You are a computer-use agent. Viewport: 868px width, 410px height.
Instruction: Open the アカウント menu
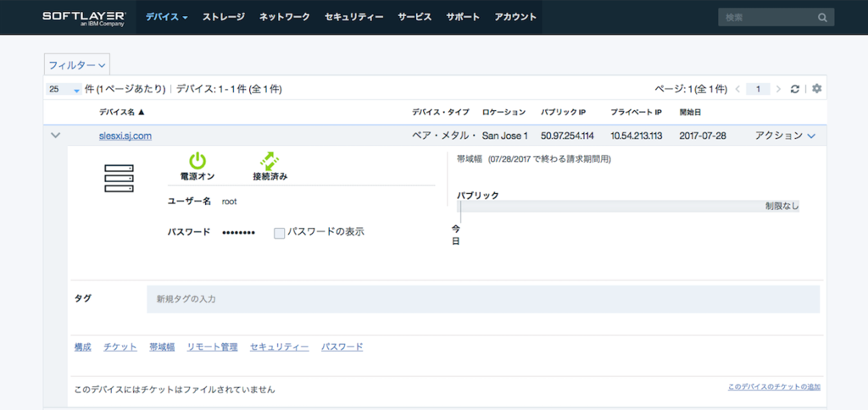pos(515,17)
